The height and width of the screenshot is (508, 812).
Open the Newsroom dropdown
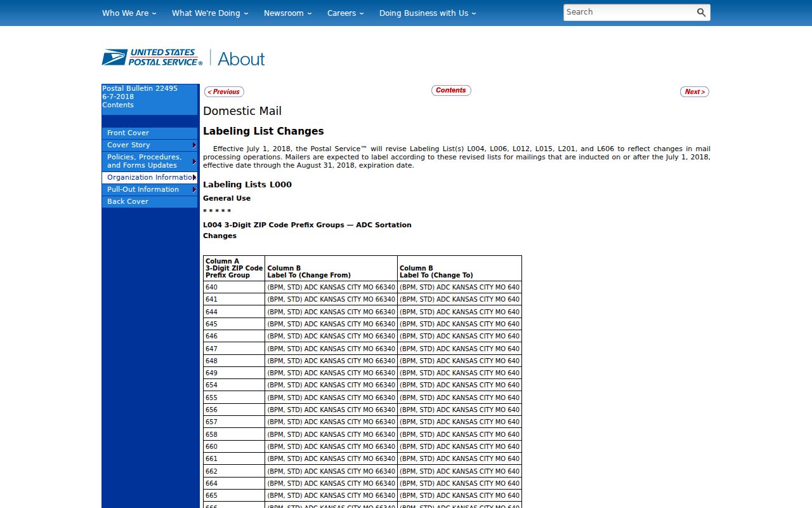click(288, 13)
